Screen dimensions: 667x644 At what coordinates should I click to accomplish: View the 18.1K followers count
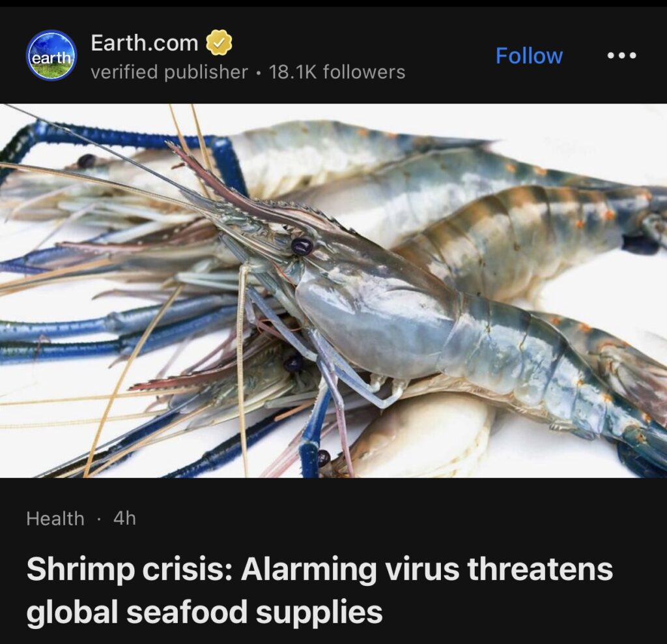coord(337,72)
